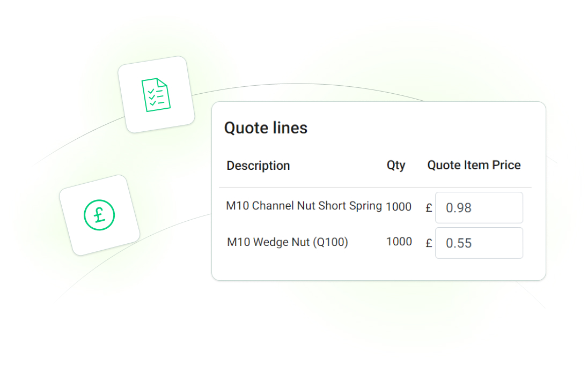The height and width of the screenshot is (374, 588).
Task: Click the Quote lines heading
Action: pos(266,128)
